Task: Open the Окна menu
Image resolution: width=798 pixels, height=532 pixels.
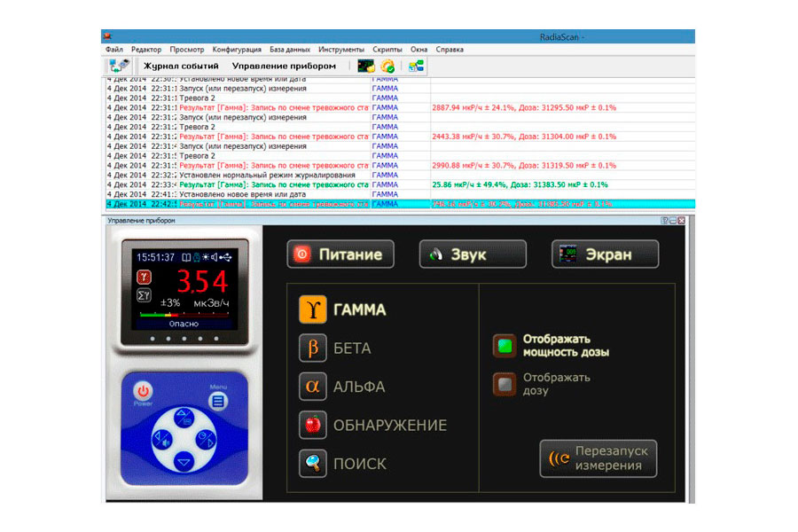Action: click(x=419, y=50)
